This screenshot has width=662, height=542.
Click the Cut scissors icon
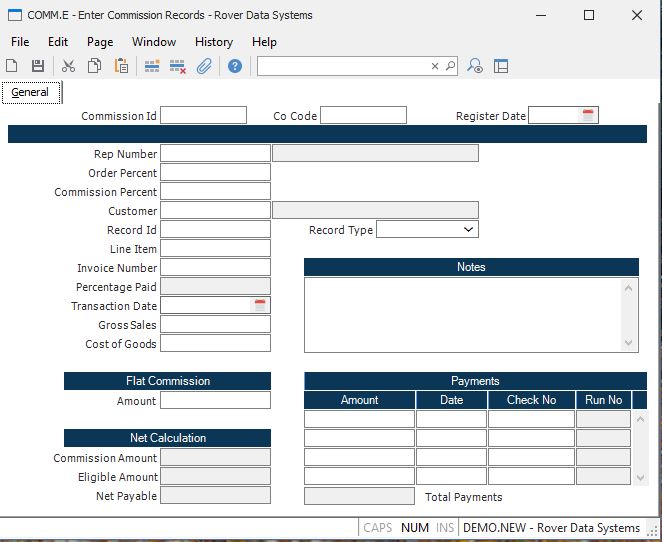pos(68,66)
